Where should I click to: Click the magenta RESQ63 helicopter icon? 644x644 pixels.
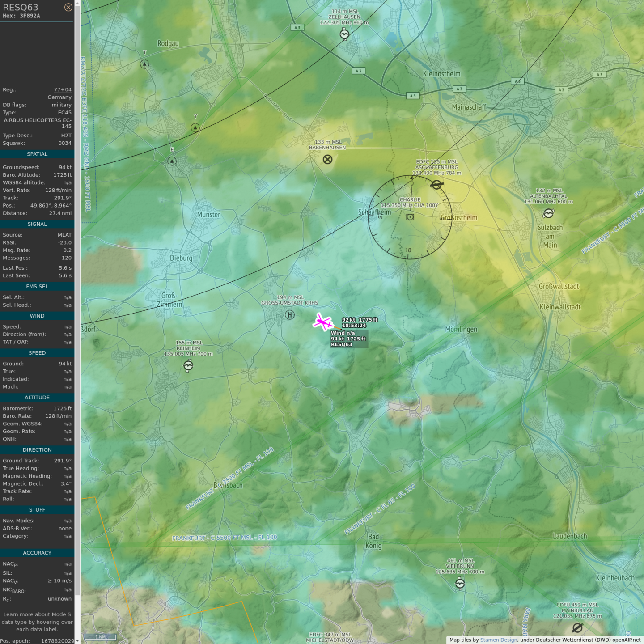322,322
